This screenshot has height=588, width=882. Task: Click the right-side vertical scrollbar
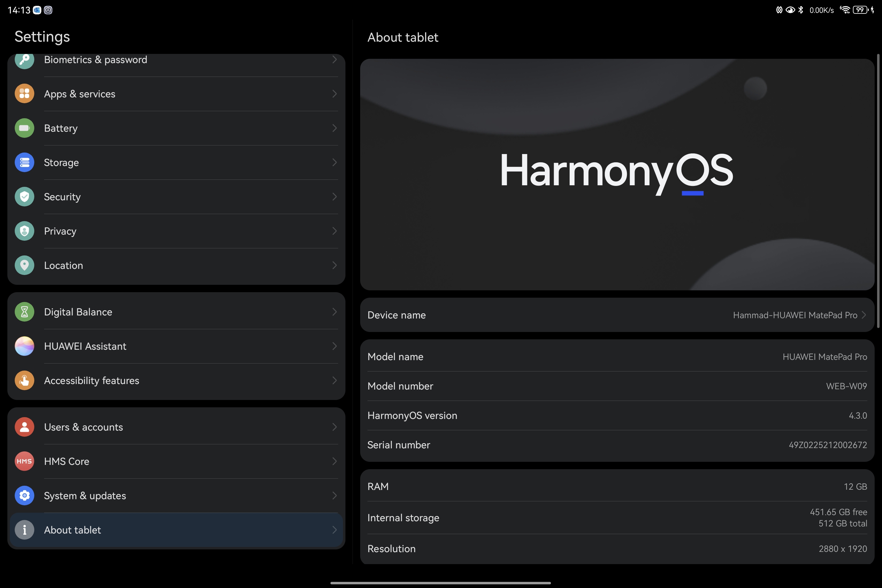click(878, 191)
